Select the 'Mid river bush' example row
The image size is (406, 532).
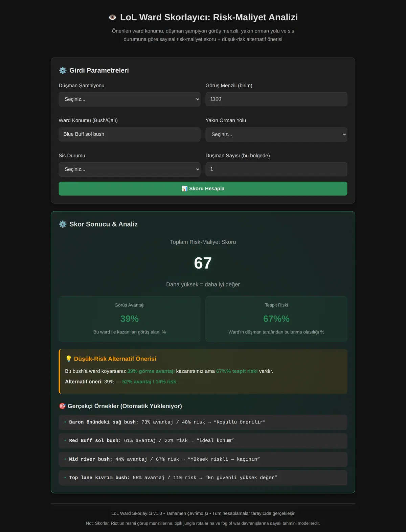(x=203, y=459)
